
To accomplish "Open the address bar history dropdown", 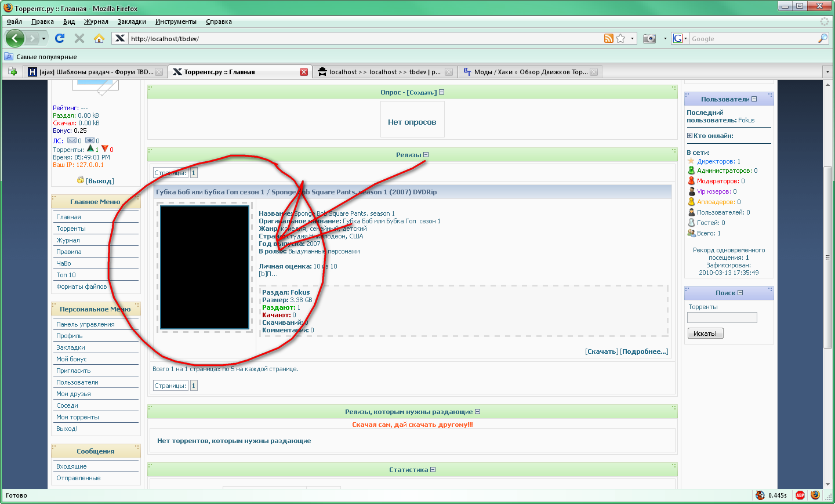I will [x=632, y=38].
